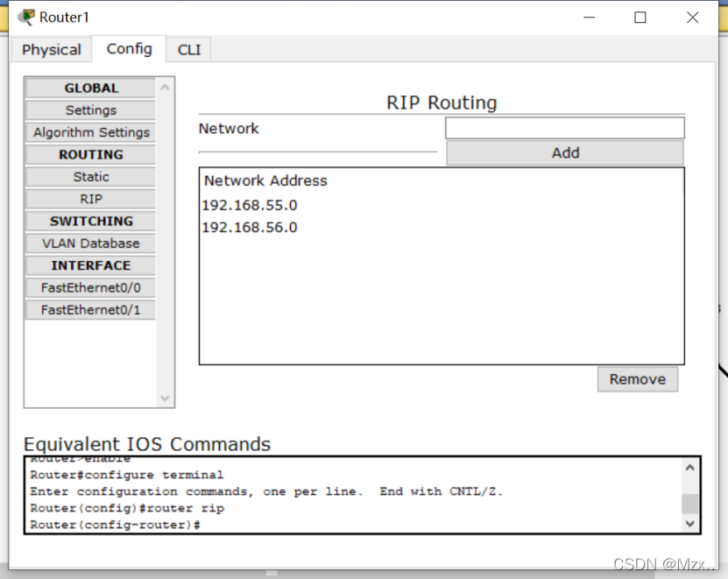The width and height of the screenshot is (728, 579).
Task: Switch to the Physical tab
Action: (52, 50)
